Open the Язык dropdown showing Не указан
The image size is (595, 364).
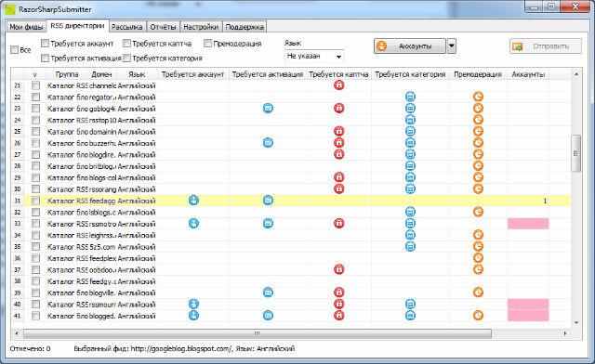coord(314,56)
